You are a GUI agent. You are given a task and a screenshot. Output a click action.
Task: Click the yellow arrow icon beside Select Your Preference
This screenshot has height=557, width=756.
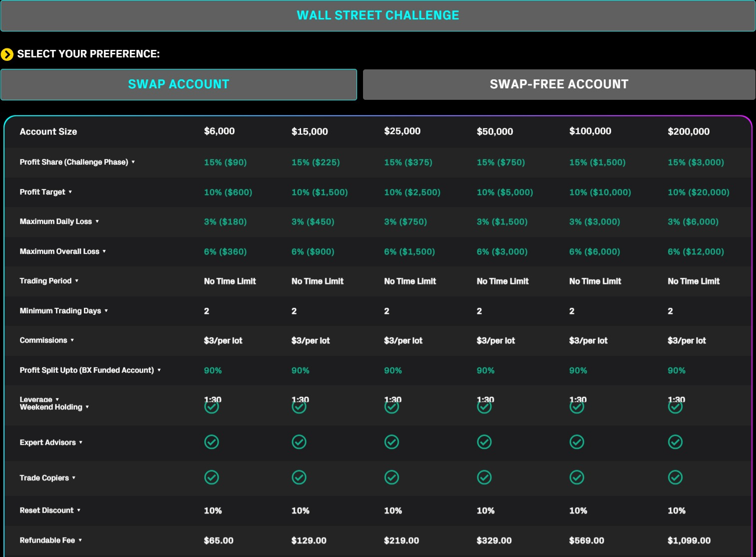pos(7,54)
